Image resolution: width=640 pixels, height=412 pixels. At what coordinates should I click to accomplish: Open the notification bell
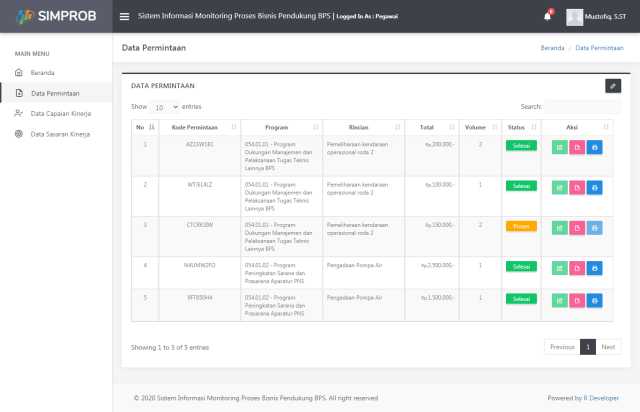(x=548, y=16)
